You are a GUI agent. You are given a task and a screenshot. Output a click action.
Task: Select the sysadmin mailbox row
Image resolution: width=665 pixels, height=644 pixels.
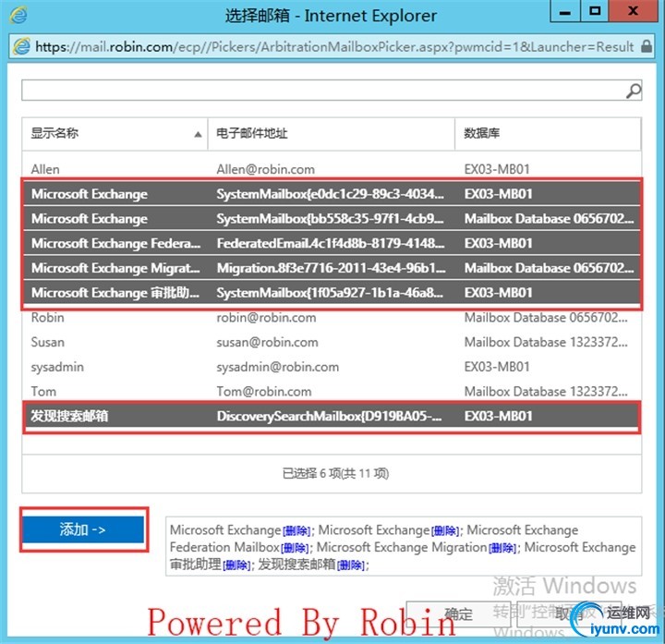coord(332,367)
